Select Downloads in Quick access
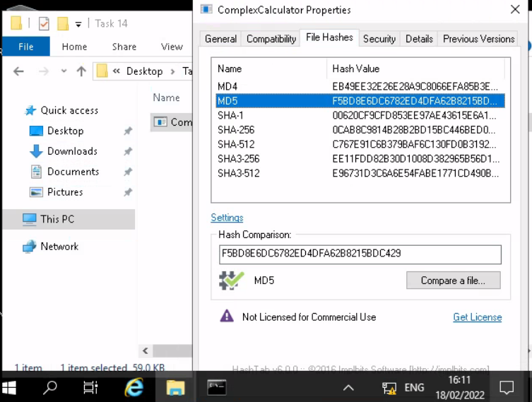The width and height of the screenshot is (532, 402). (72, 151)
